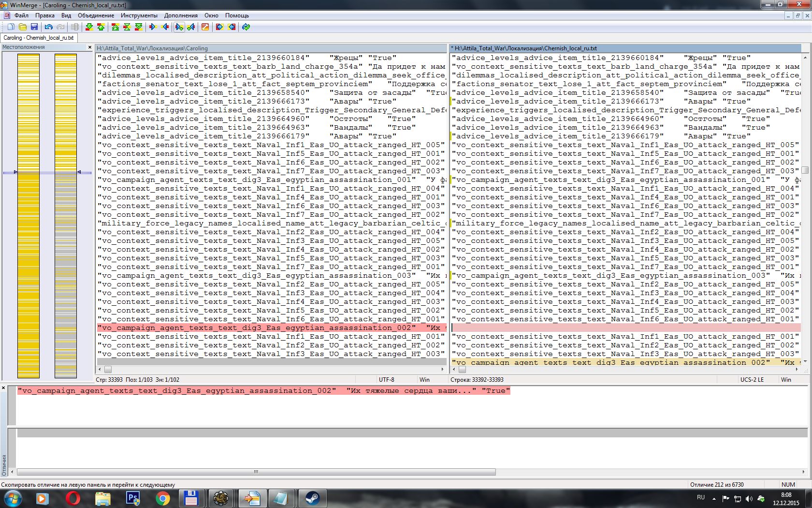Select yellow egyptian_assassination_002 line in right pane
This screenshot has width=812, height=508.
pos(626,362)
